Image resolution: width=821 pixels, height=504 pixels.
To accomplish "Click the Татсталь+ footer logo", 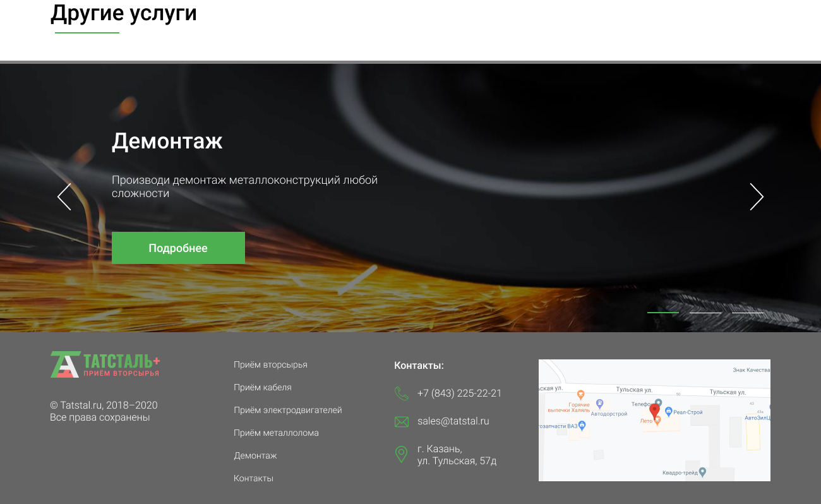I will (x=105, y=364).
